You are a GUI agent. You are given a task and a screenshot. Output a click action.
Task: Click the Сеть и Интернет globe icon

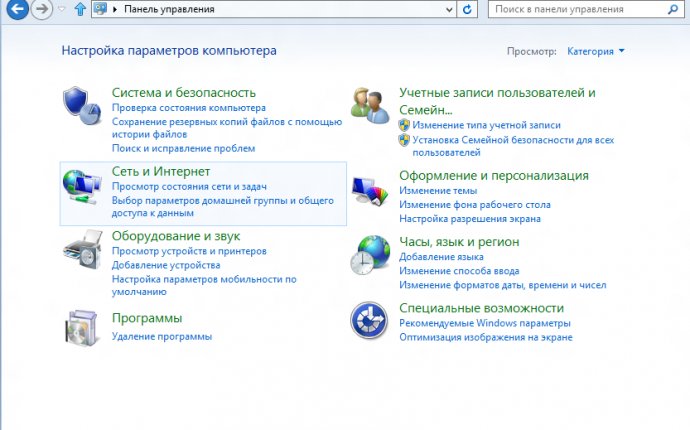coord(82,187)
